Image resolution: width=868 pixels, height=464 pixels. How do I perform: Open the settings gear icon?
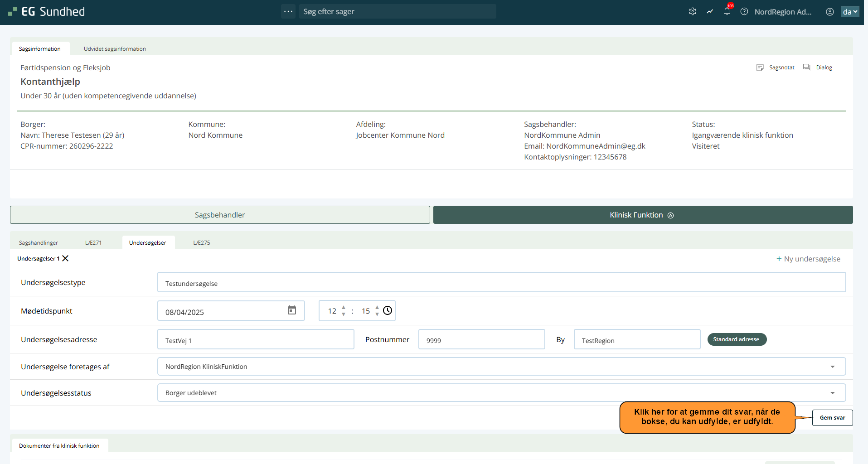point(692,12)
